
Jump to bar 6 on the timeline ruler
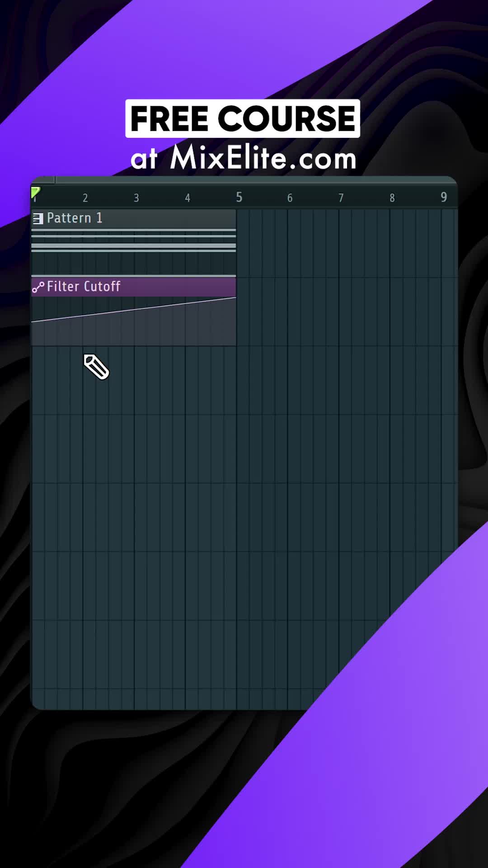290,198
